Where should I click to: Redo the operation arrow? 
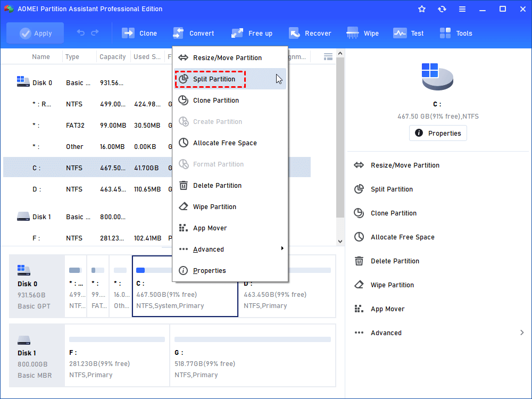click(x=95, y=33)
